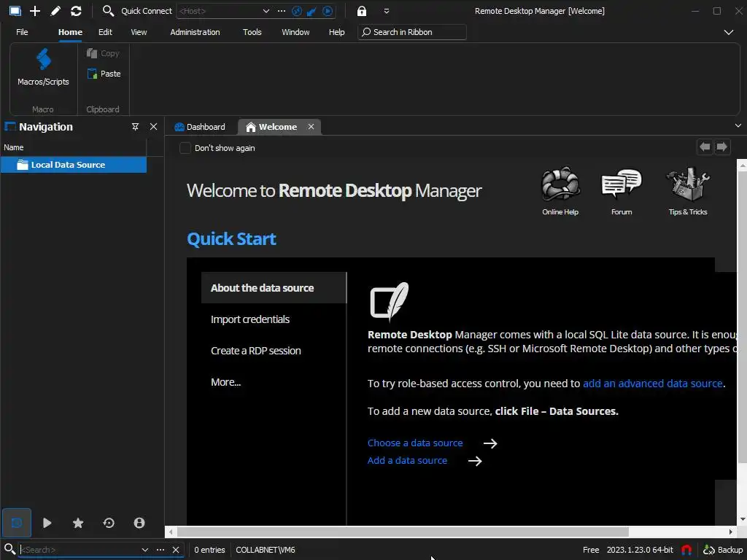
Task: Open the tab list dropdown chevron
Action: click(x=738, y=125)
